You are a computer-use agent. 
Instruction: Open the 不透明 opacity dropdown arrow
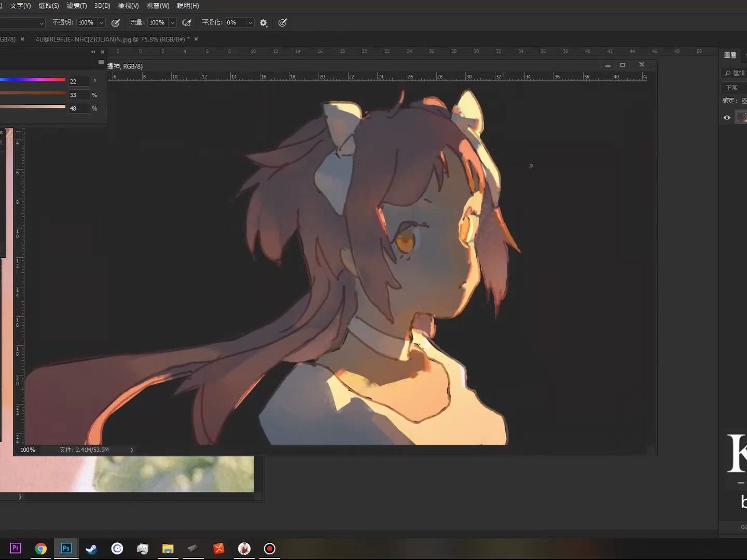[102, 23]
